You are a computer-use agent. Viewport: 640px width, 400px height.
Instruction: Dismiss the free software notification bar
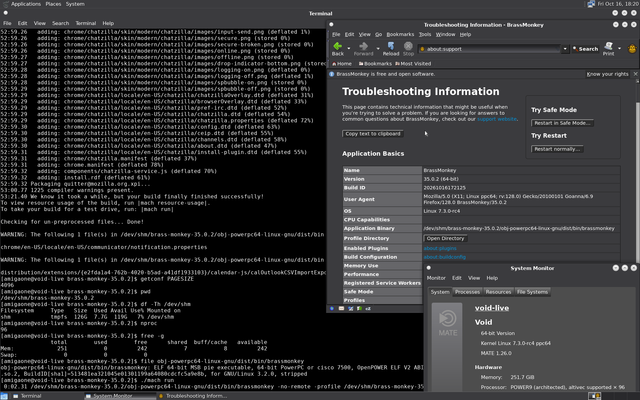pos(635,74)
